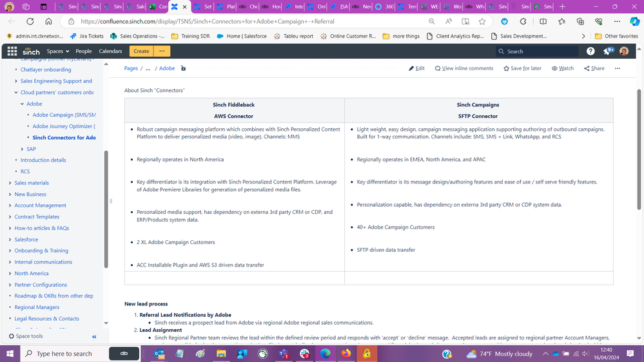Open Edge browser from the taskbar

click(x=325, y=354)
